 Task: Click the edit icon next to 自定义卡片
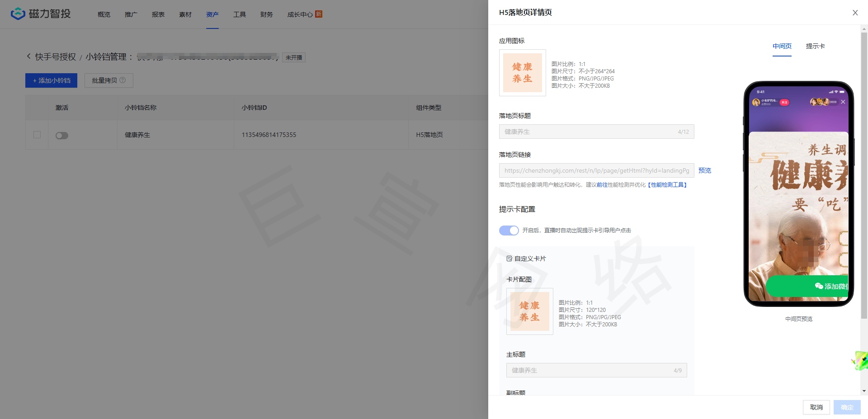pos(510,259)
